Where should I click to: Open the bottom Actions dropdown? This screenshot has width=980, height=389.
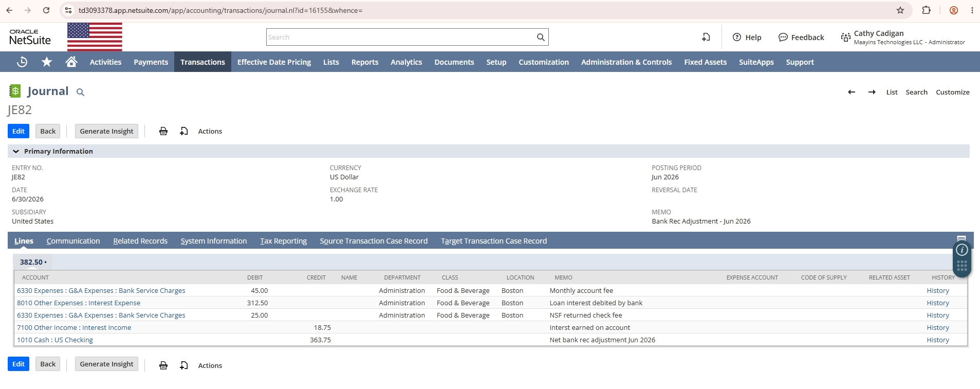210,365
